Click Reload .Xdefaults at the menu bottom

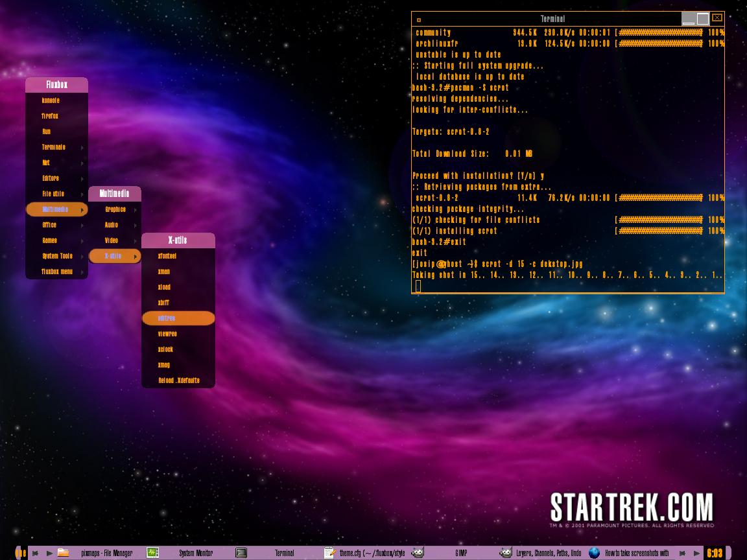pos(178,380)
